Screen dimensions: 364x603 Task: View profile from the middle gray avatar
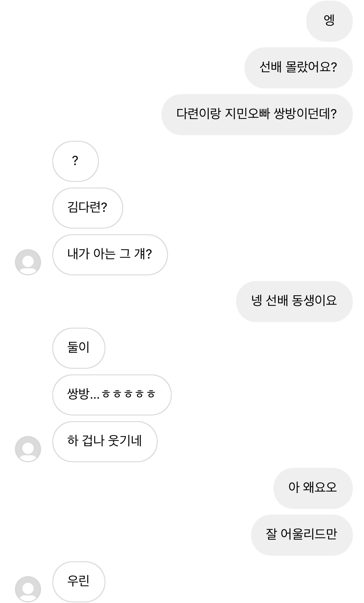tap(28, 449)
